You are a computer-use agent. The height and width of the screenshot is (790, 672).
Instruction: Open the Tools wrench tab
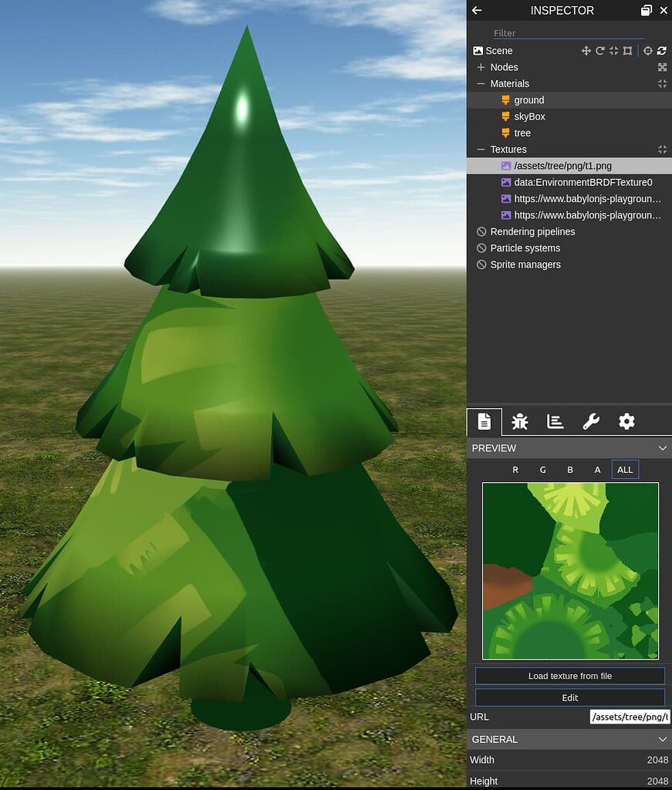[590, 421]
